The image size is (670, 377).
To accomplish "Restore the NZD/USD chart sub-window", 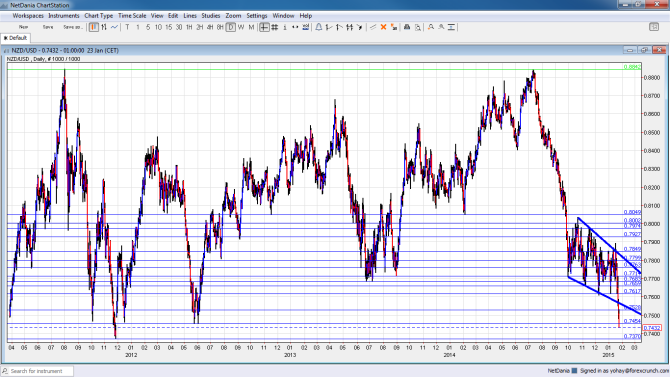I will (644, 50).
